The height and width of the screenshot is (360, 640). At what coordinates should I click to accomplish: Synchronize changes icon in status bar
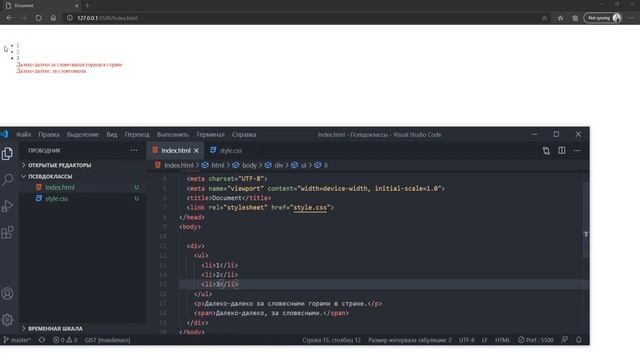(x=42, y=340)
